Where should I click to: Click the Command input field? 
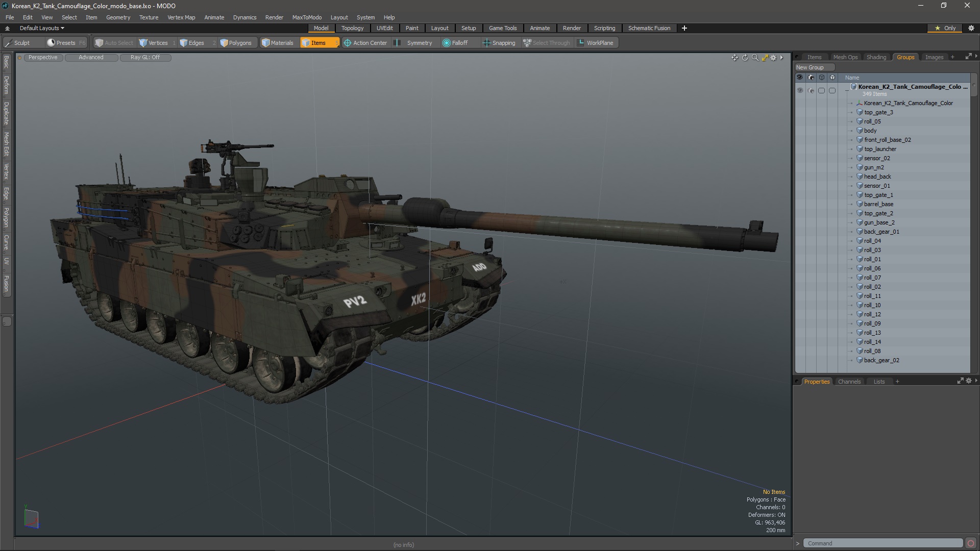[x=883, y=543]
